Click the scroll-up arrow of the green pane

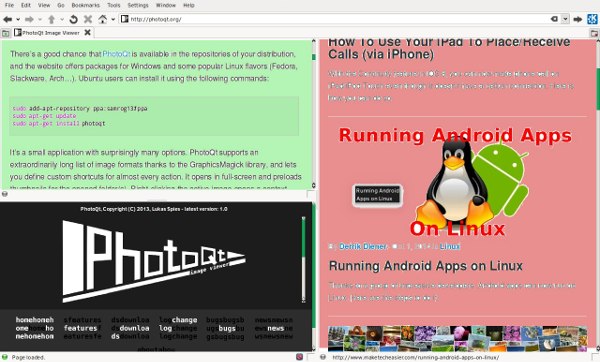tap(314, 41)
